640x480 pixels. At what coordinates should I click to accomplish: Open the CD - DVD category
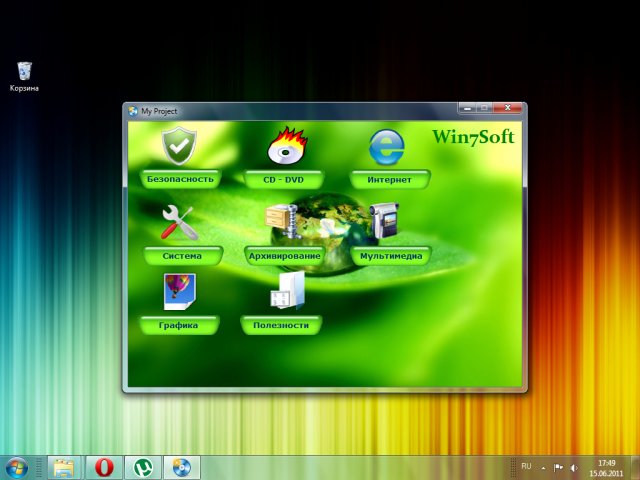[x=283, y=180]
